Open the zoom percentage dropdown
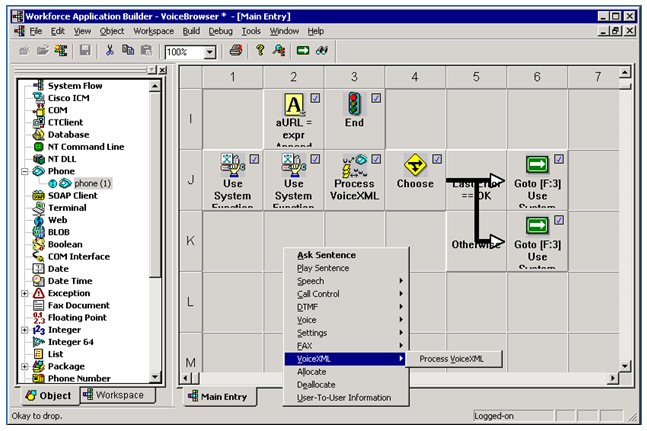Viewport: 647px width, 431px height. pos(210,52)
